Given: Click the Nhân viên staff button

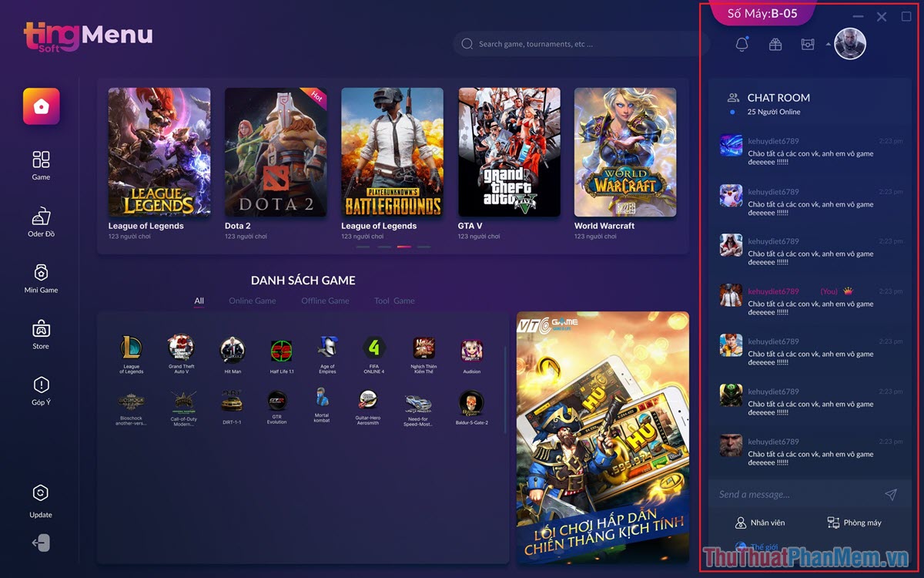Looking at the screenshot, I should [x=758, y=523].
